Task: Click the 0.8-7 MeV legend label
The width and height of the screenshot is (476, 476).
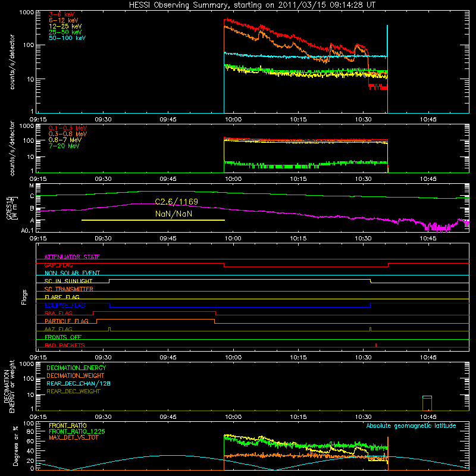Action: coord(65,140)
